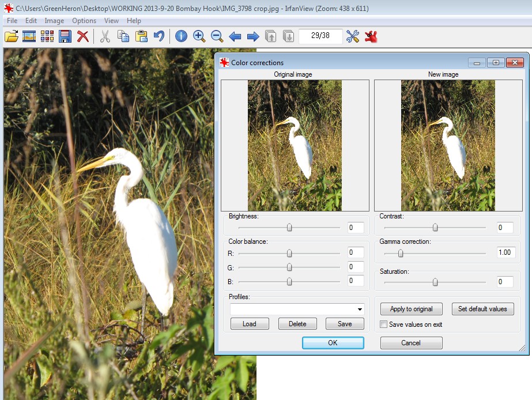Open the Image menu
Image resolution: width=532 pixels, height=400 pixels.
coord(54,21)
